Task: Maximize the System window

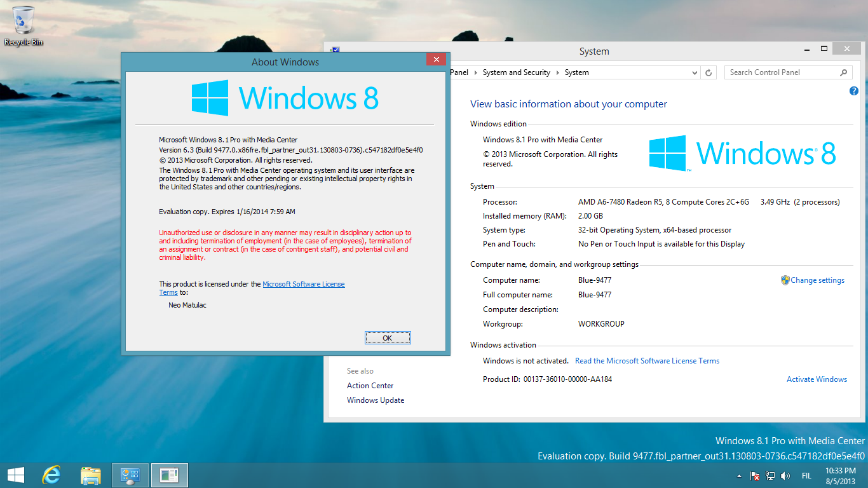Action: (824, 49)
